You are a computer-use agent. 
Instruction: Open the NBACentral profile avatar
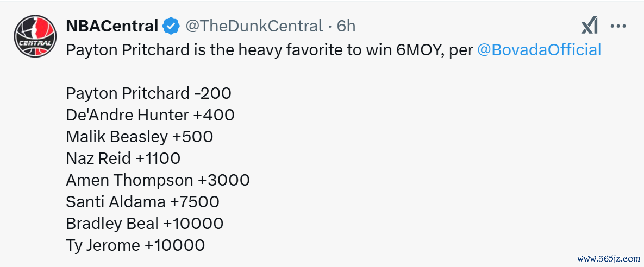[x=34, y=35]
